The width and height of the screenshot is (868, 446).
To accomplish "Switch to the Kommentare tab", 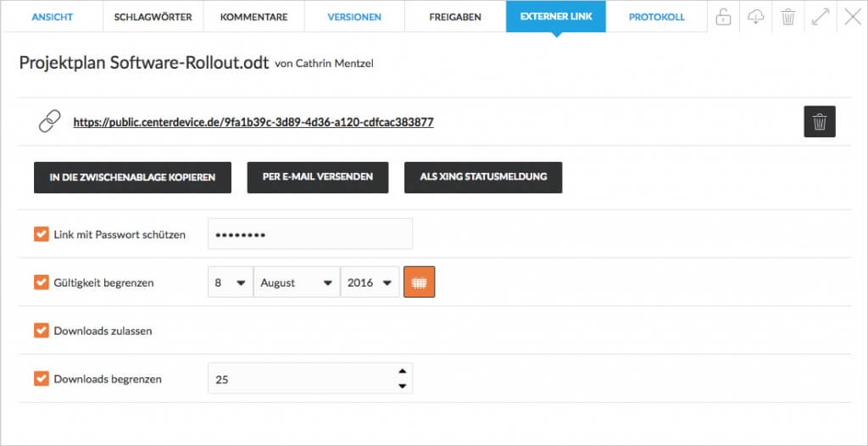I will pyautogui.click(x=253, y=17).
